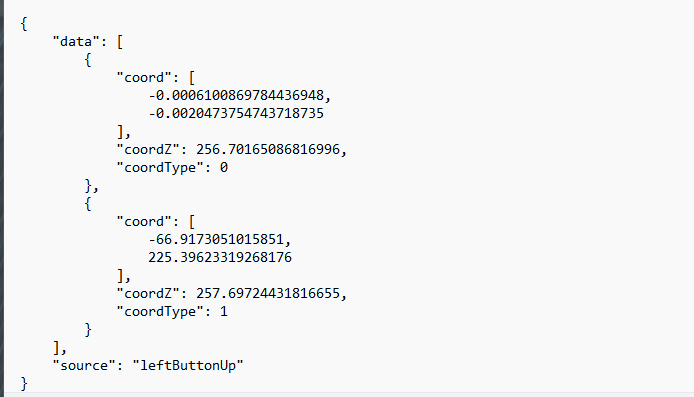Select the "leftButtonUp" string value
This screenshot has width=694, height=397.
(188, 366)
